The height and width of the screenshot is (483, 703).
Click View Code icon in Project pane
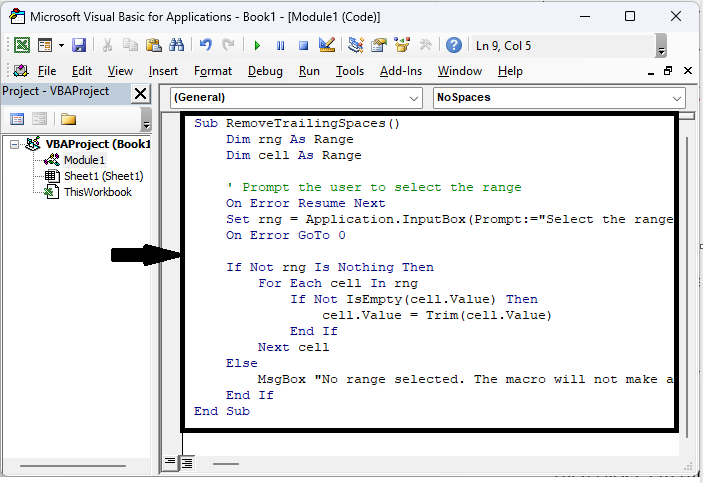point(17,119)
